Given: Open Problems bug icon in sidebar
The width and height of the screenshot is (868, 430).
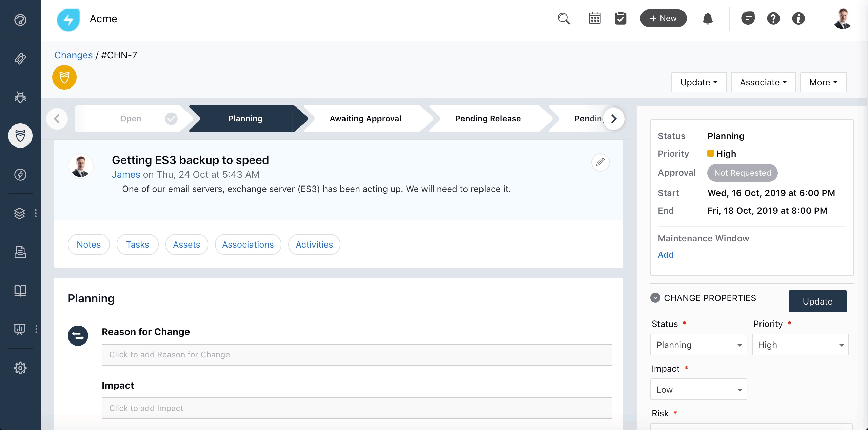Looking at the screenshot, I should [x=20, y=97].
